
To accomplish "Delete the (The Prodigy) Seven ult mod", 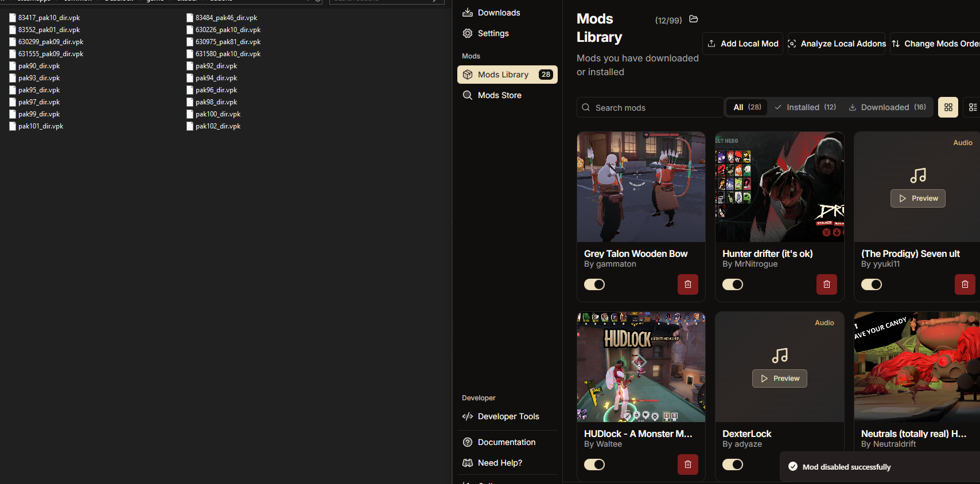I will click(x=965, y=284).
